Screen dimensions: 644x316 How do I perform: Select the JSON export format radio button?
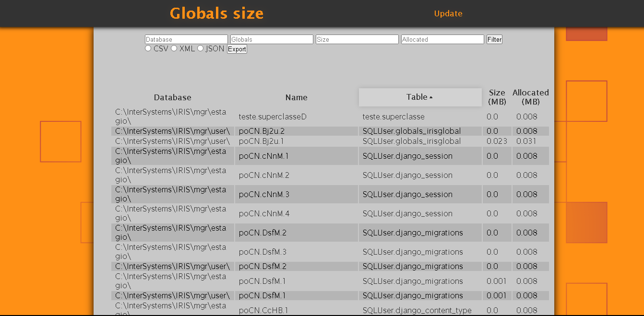200,48
